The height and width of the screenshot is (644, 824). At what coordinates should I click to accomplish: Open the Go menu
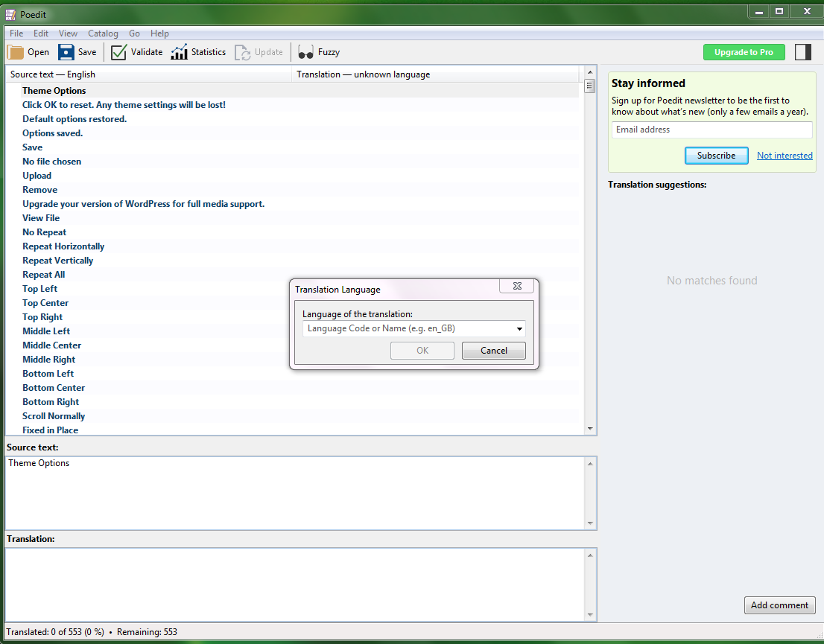pos(135,33)
